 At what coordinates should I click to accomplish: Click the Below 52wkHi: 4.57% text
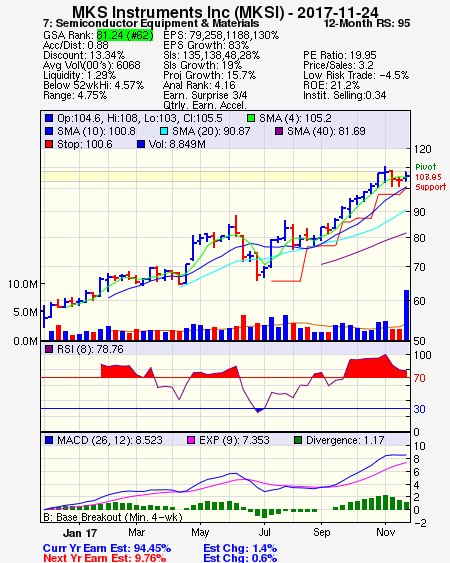coord(93,85)
